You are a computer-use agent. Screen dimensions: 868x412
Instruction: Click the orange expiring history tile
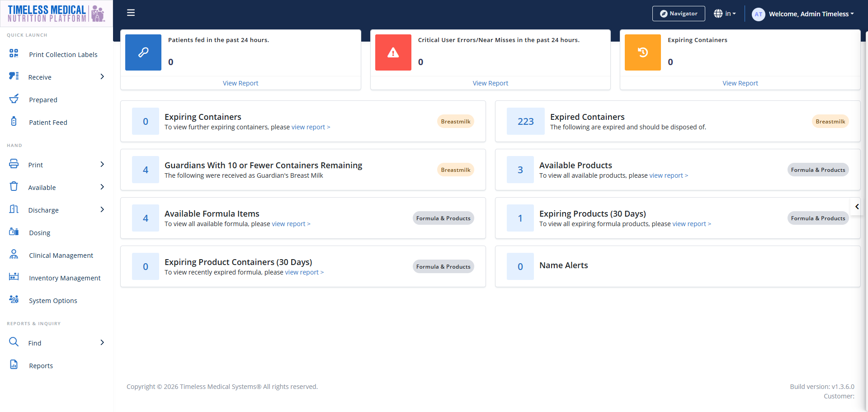point(643,52)
